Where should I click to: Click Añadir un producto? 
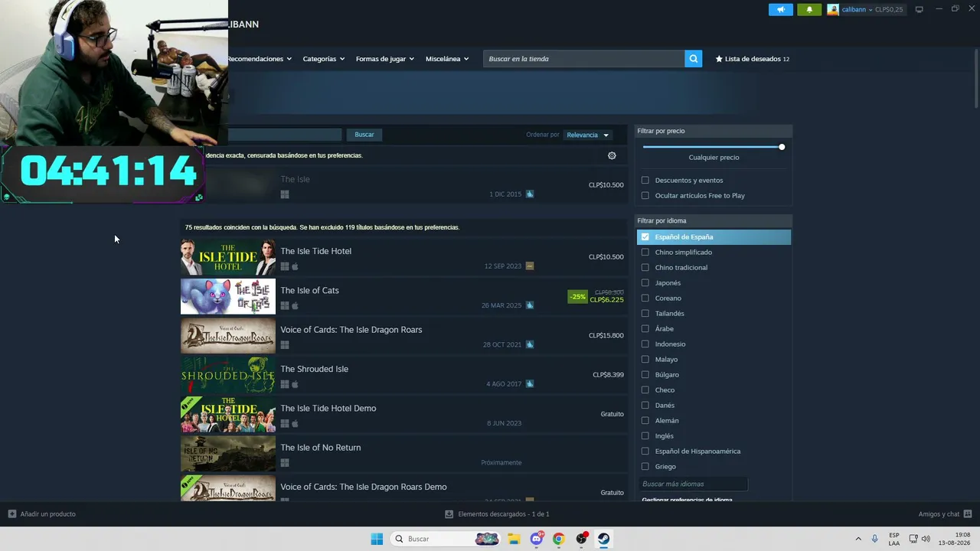[42, 514]
